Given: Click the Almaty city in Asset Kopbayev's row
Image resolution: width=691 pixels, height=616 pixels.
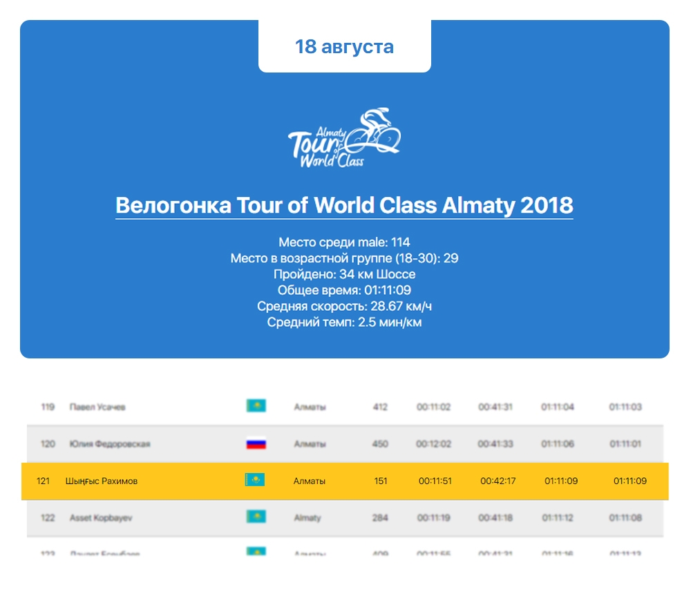Looking at the screenshot, I should [x=307, y=517].
